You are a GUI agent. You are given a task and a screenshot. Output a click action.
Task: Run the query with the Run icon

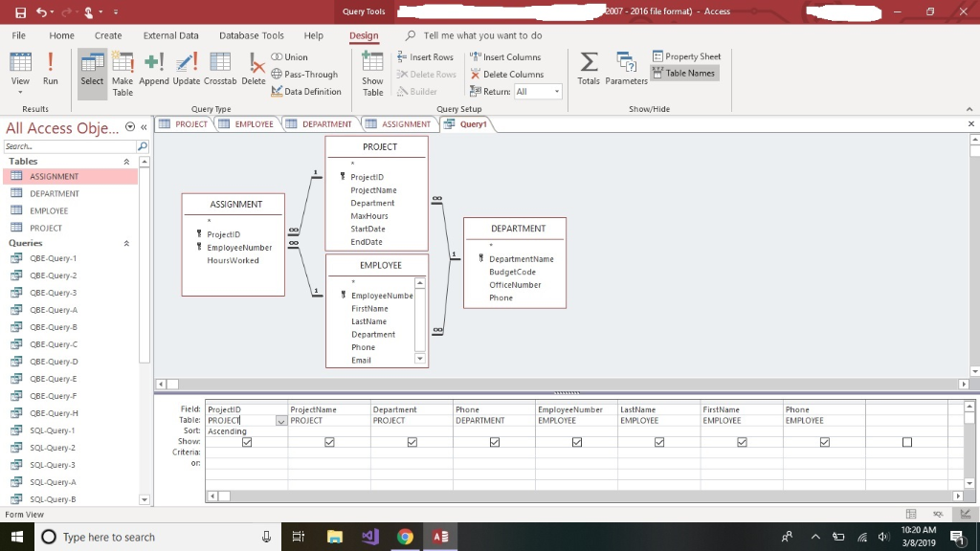[x=49, y=68]
